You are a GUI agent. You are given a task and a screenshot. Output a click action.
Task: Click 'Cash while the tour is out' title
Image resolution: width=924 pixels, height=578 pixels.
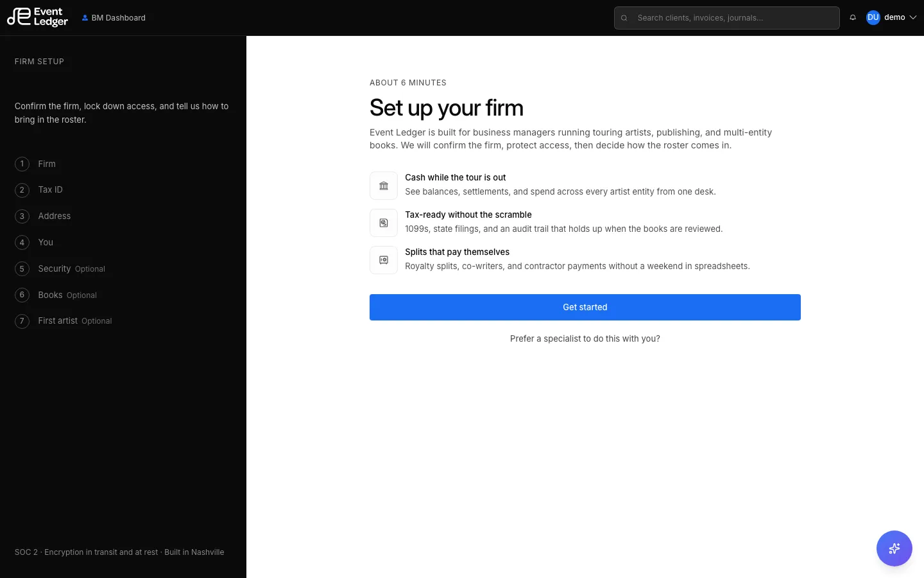pos(456,178)
